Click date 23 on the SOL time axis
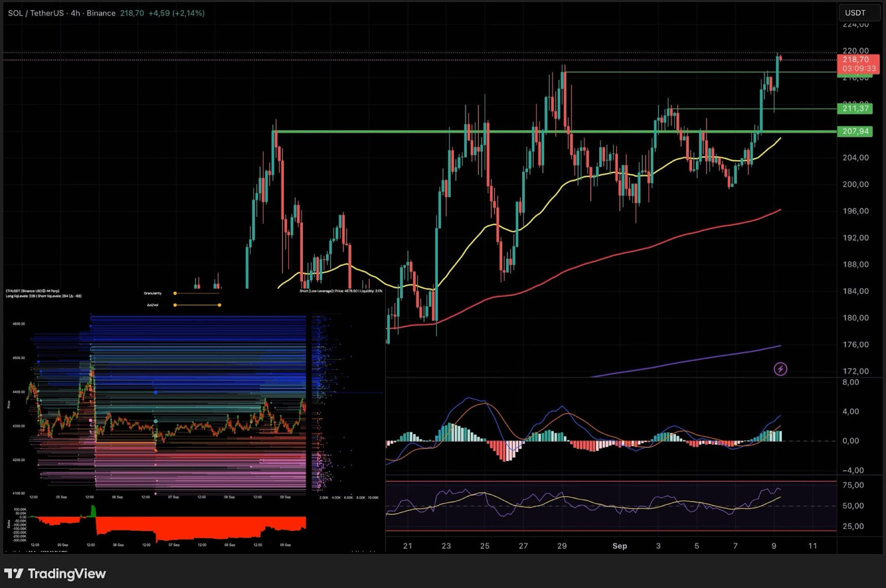The height and width of the screenshot is (588, 886). (446, 546)
